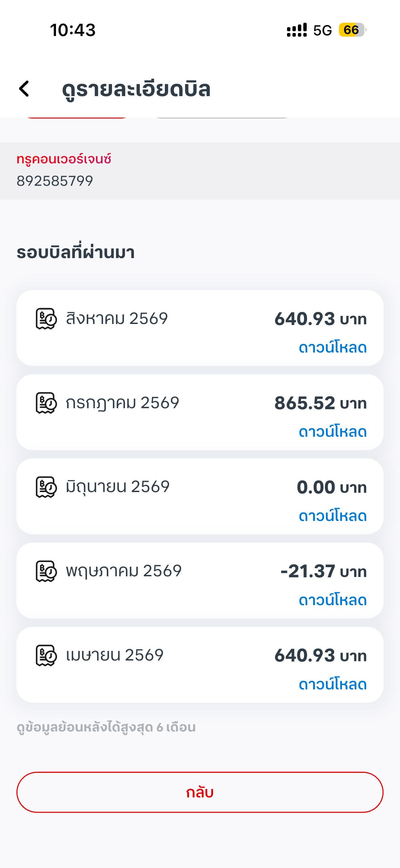
Task: Download the เมษายน 2569 bill
Action: click(332, 684)
